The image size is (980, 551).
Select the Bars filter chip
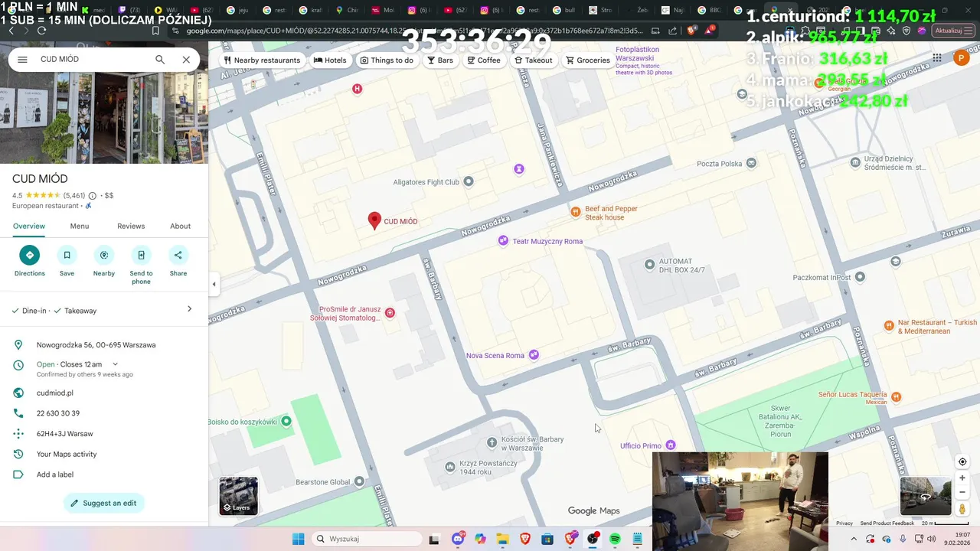(440, 60)
